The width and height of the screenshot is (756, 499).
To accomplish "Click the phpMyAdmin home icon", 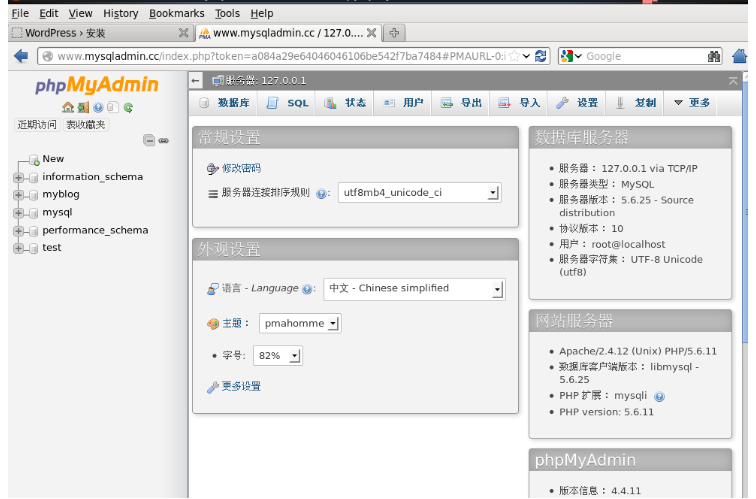I will 68,107.
